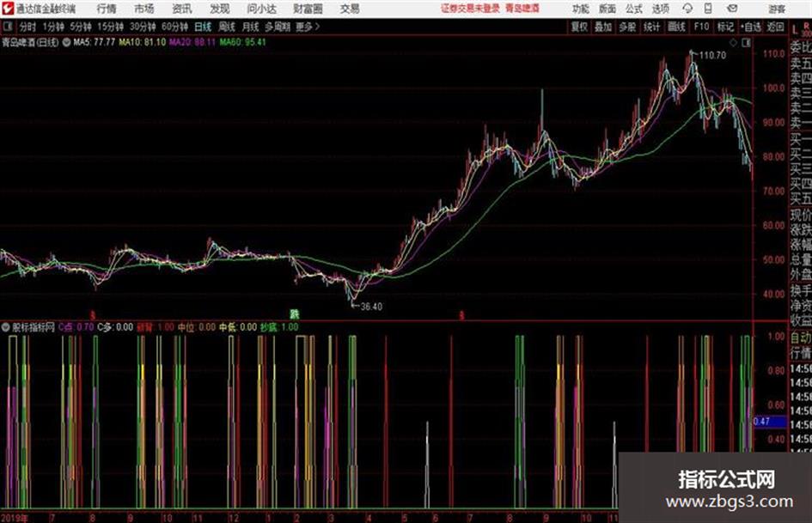Click the 多股 multi-stock toolbar button
The image size is (812, 523).
627,27
